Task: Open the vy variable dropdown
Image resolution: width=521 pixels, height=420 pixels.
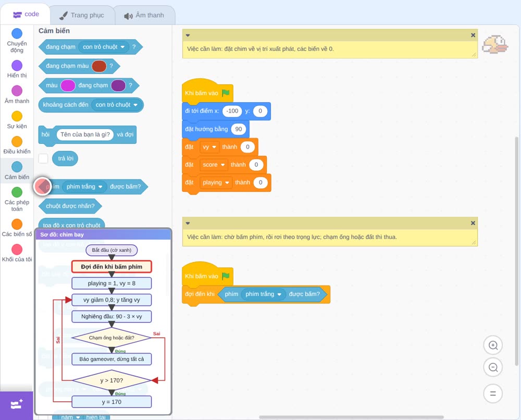Action: (x=209, y=147)
